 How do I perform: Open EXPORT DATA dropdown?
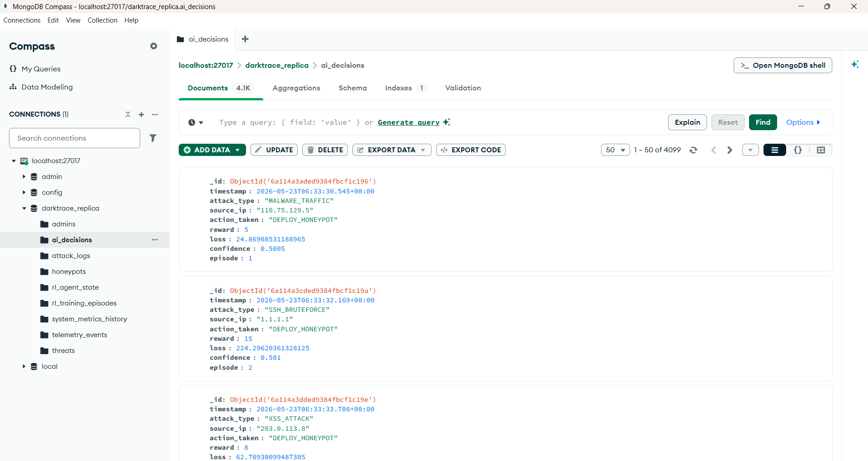pos(392,150)
